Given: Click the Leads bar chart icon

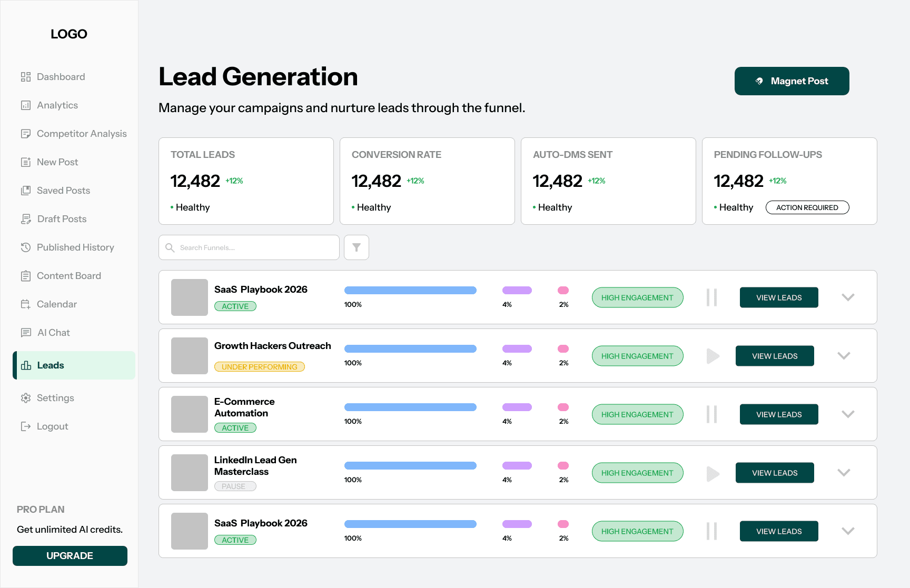Looking at the screenshot, I should (x=26, y=365).
